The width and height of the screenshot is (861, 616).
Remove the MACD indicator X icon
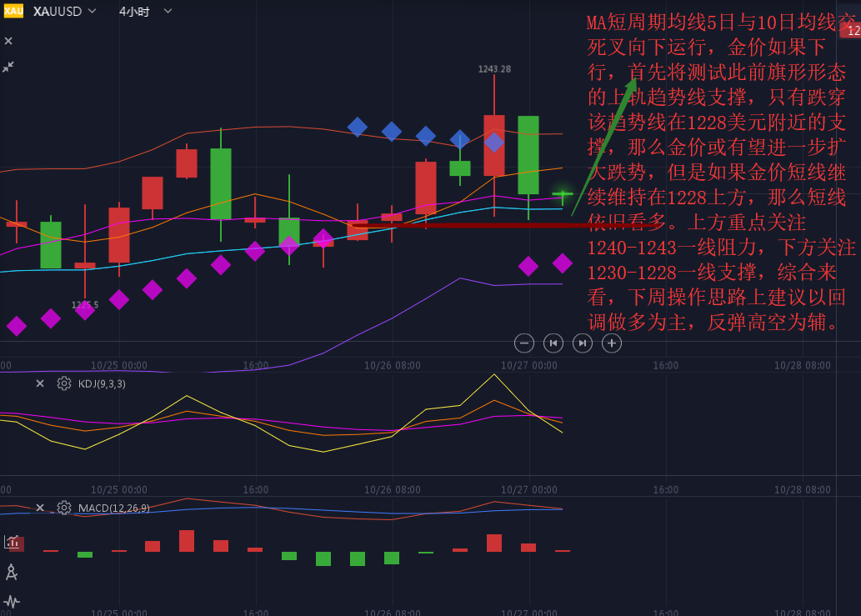pyautogui.click(x=40, y=508)
